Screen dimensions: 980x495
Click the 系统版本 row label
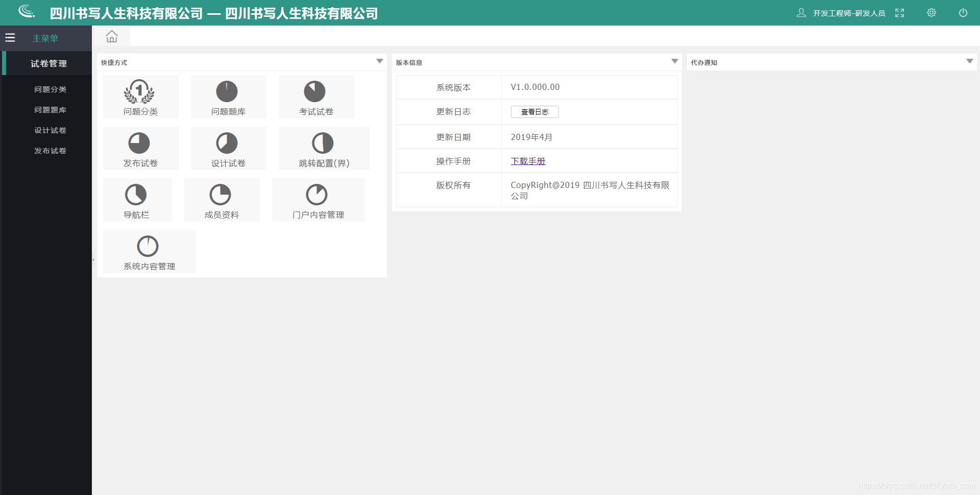click(453, 87)
